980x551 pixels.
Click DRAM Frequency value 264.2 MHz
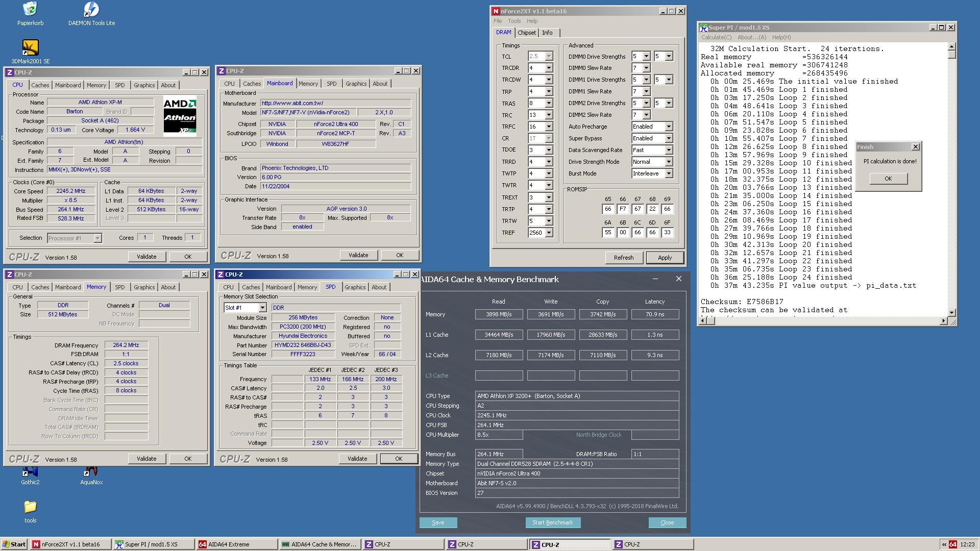126,345
